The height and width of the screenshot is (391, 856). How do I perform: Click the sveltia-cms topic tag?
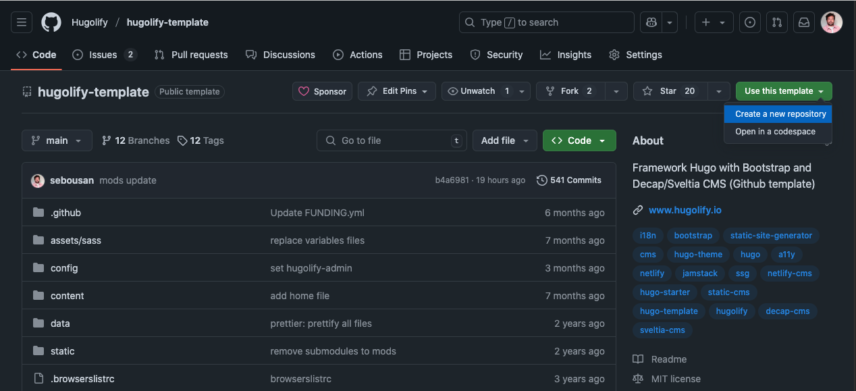662,330
